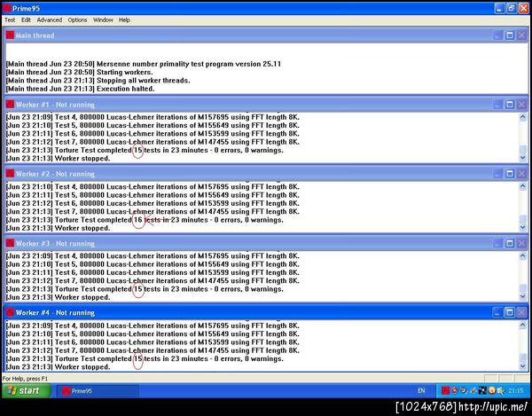The width and height of the screenshot is (532, 416).
Task: Close the Worker #4 window
Action: coord(521,312)
